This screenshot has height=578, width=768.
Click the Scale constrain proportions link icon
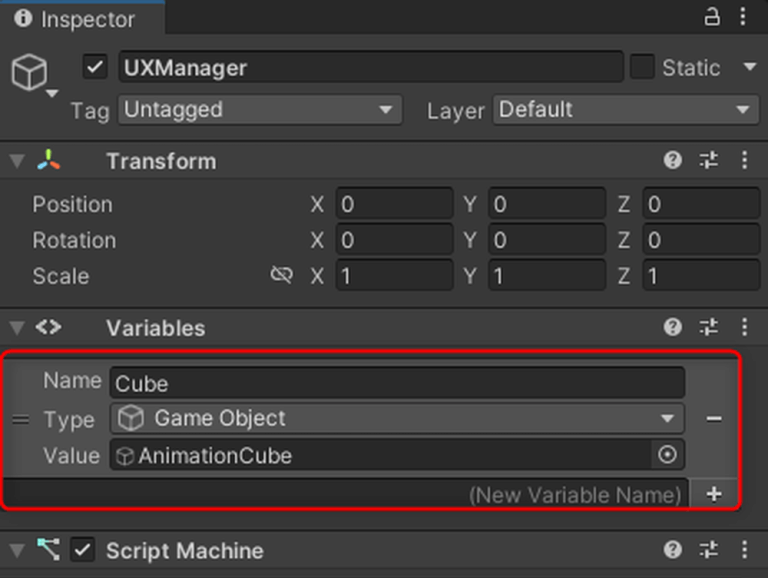point(281,275)
